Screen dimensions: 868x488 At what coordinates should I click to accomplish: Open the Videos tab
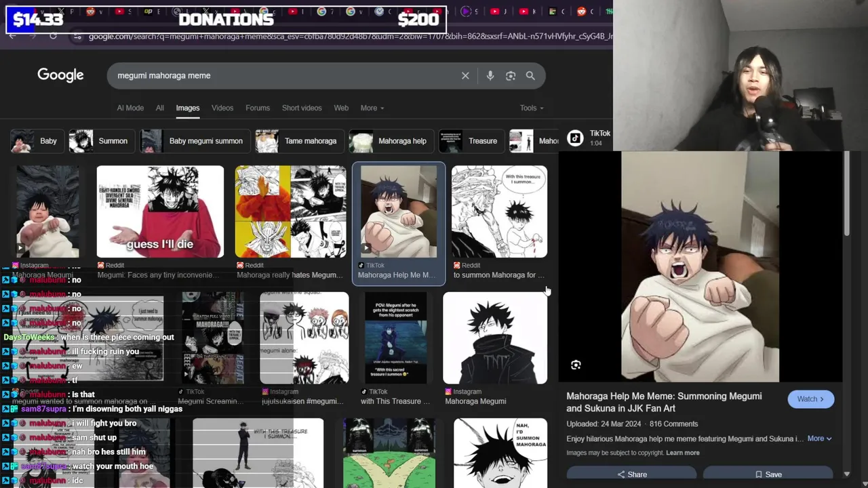click(222, 108)
